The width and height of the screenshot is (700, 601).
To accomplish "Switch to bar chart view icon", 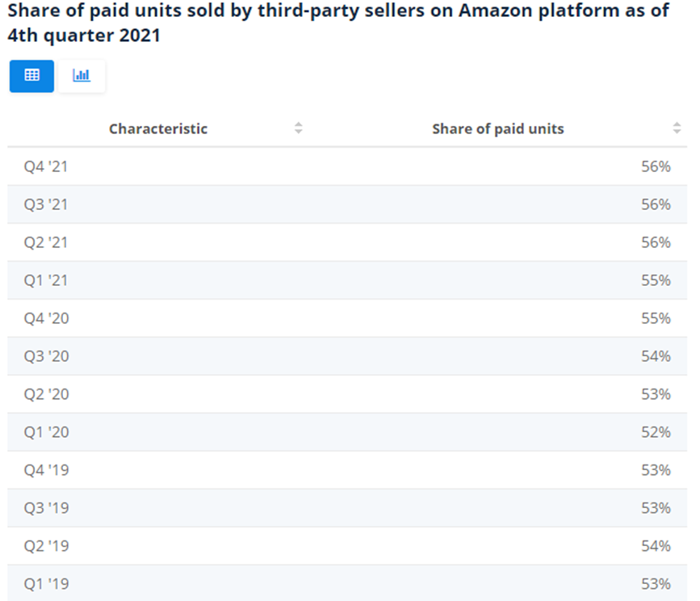I will [82, 76].
